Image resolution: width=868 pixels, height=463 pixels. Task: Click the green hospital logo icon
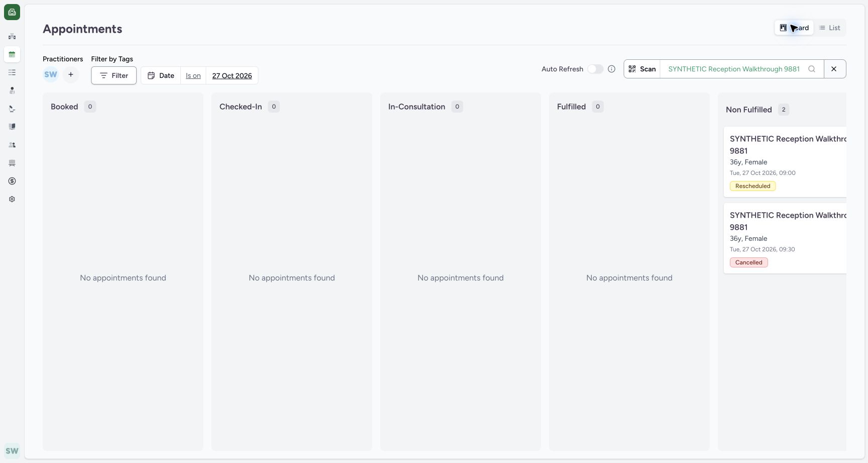(12, 12)
